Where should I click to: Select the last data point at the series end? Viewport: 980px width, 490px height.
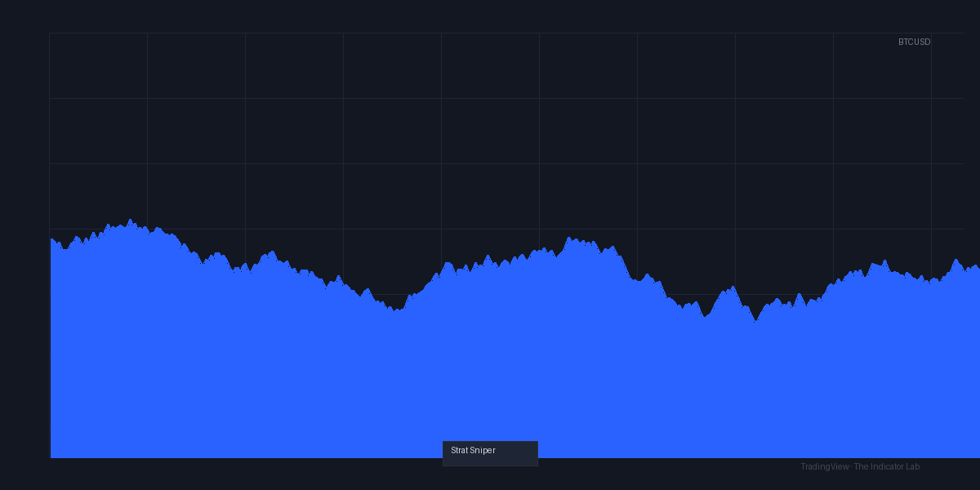pyautogui.click(x=978, y=266)
